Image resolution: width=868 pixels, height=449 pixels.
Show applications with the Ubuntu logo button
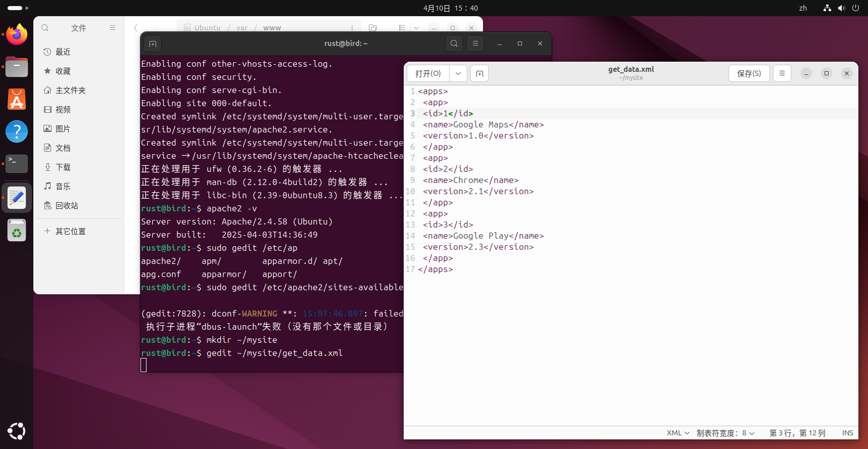click(x=17, y=431)
